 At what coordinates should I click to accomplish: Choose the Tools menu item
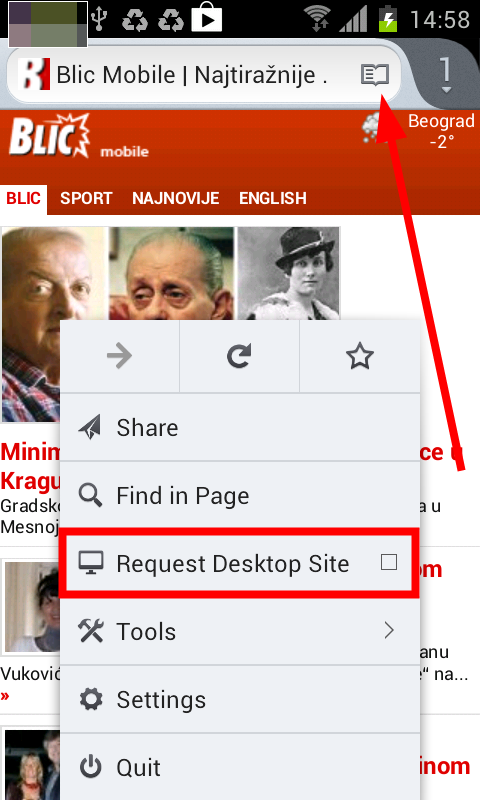(x=240, y=631)
